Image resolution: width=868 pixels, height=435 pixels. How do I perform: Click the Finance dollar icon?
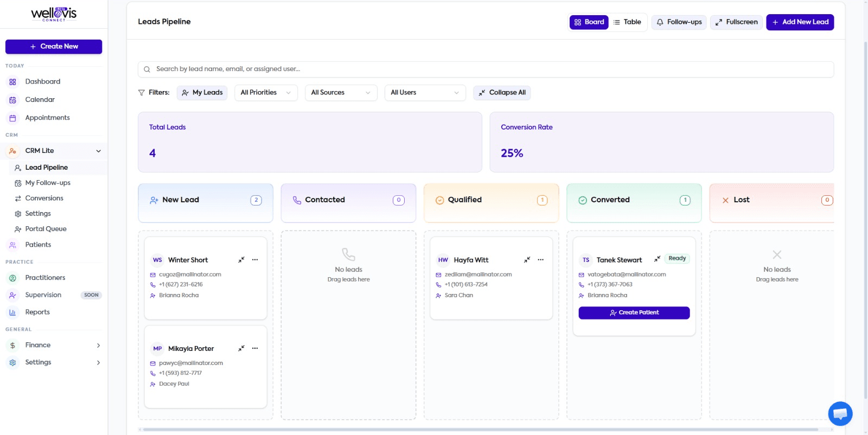pos(12,346)
